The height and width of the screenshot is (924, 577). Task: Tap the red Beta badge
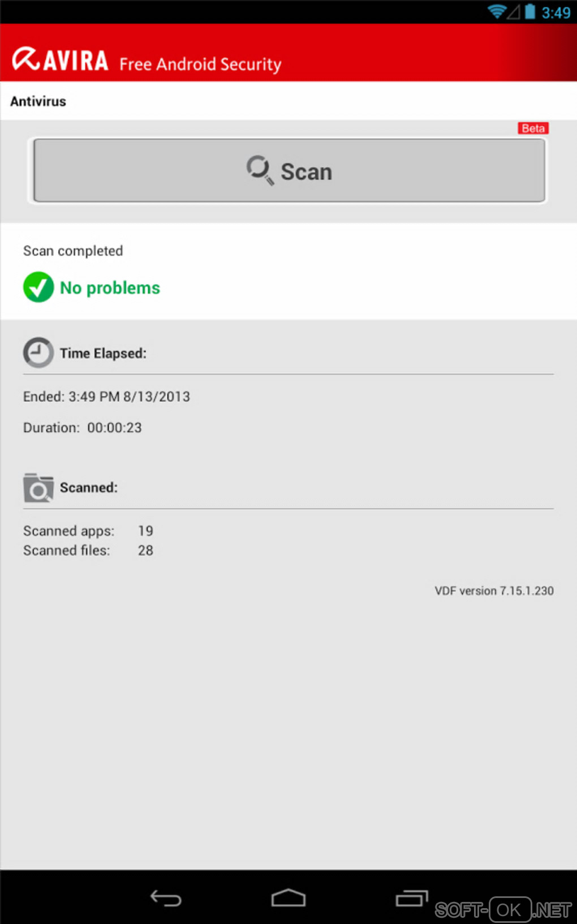point(533,128)
